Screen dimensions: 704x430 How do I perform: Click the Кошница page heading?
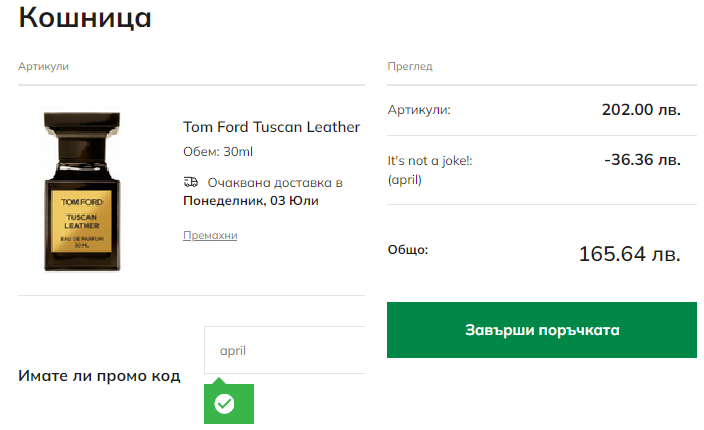point(85,18)
